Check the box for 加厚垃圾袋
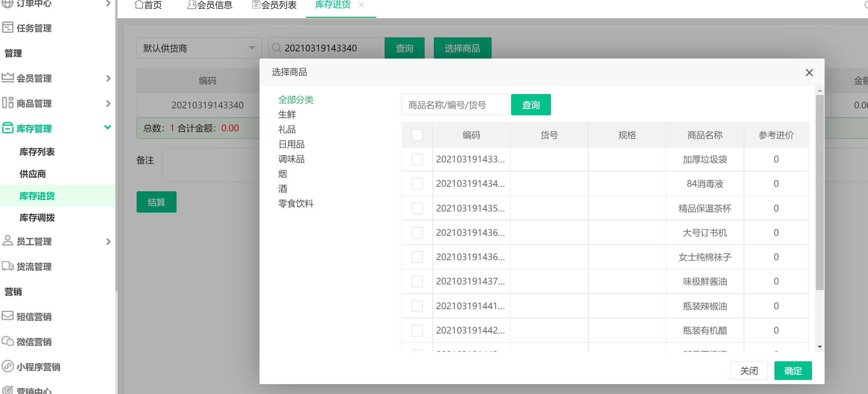 point(417,159)
